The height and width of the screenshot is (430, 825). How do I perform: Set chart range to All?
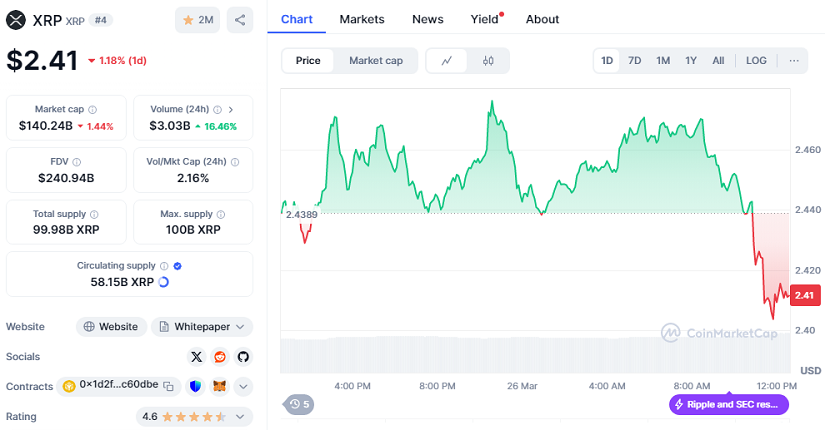718,61
